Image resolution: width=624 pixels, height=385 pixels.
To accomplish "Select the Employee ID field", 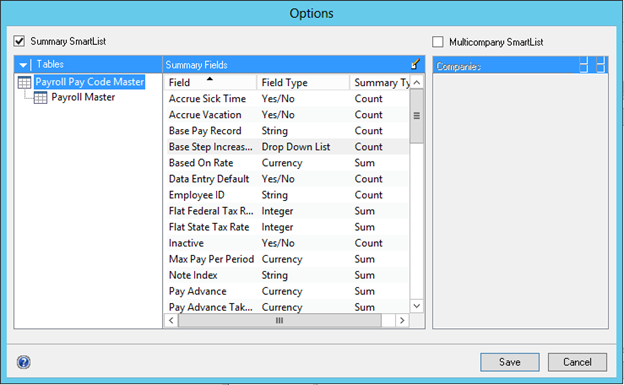I will pyautogui.click(x=197, y=195).
